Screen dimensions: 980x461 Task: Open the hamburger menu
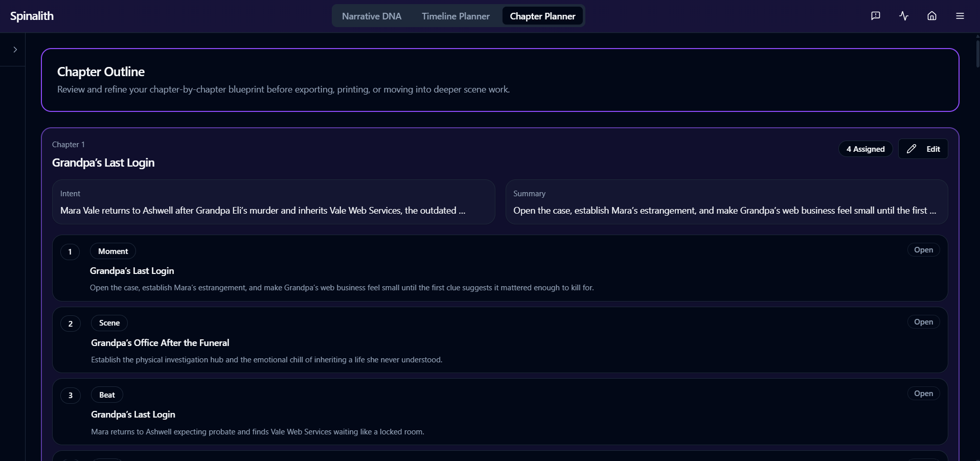pyautogui.click(x=960, y=16)
